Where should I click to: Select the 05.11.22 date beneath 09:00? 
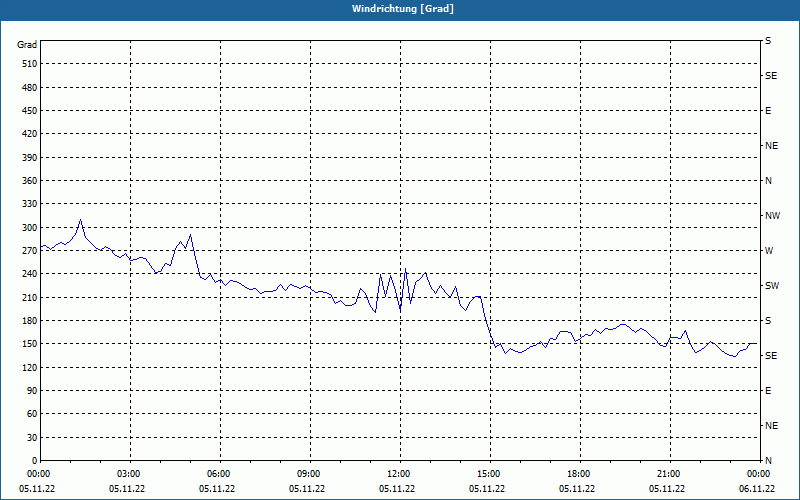pyautogui.click(x=307, y=489)
